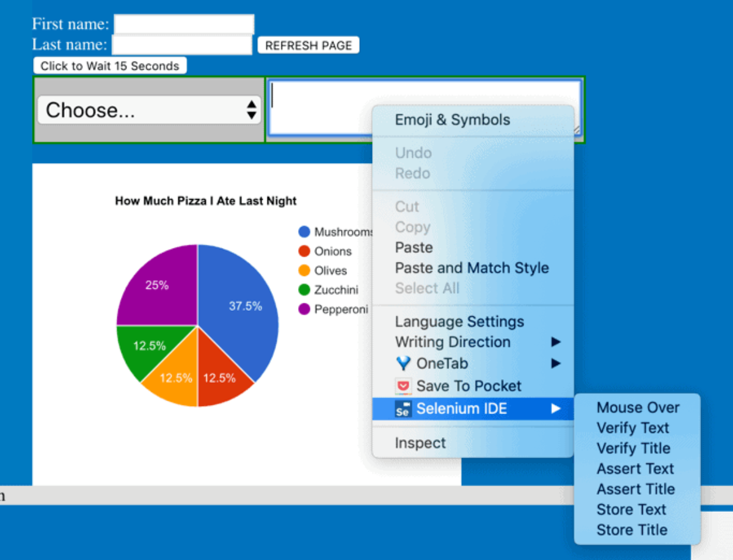Select Paste and Match Style
733x560 pixels.
[x=472, y=267]
